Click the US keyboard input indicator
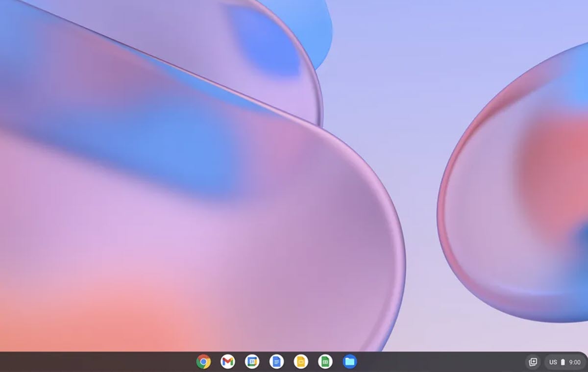Screen dimensions: 588x372 [x=553, y=362]
